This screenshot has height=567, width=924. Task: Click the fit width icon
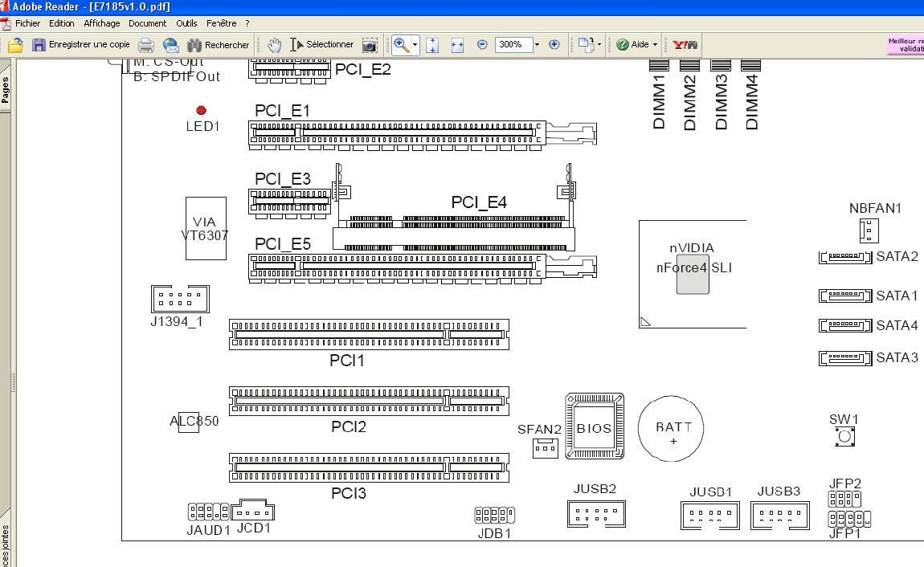457,45
